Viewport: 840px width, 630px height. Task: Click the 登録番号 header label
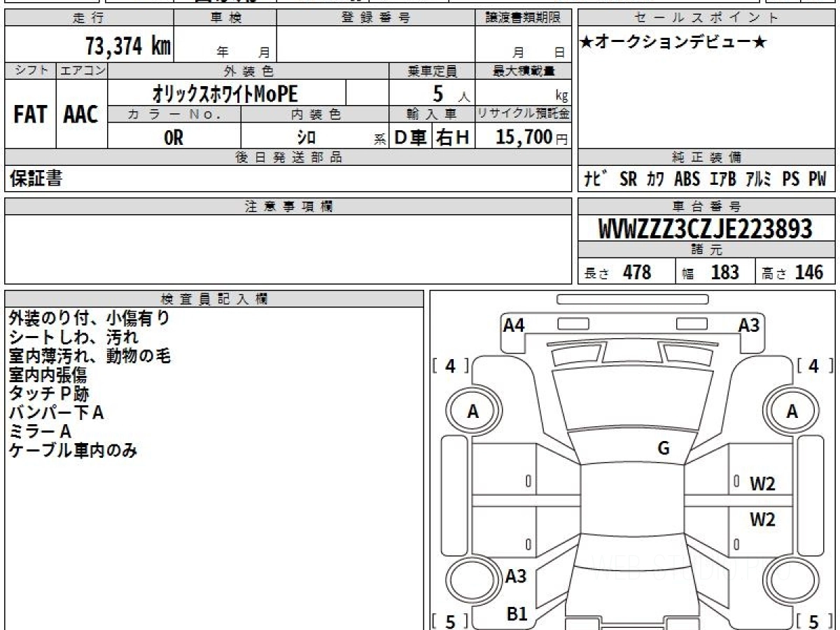[375, 18]
